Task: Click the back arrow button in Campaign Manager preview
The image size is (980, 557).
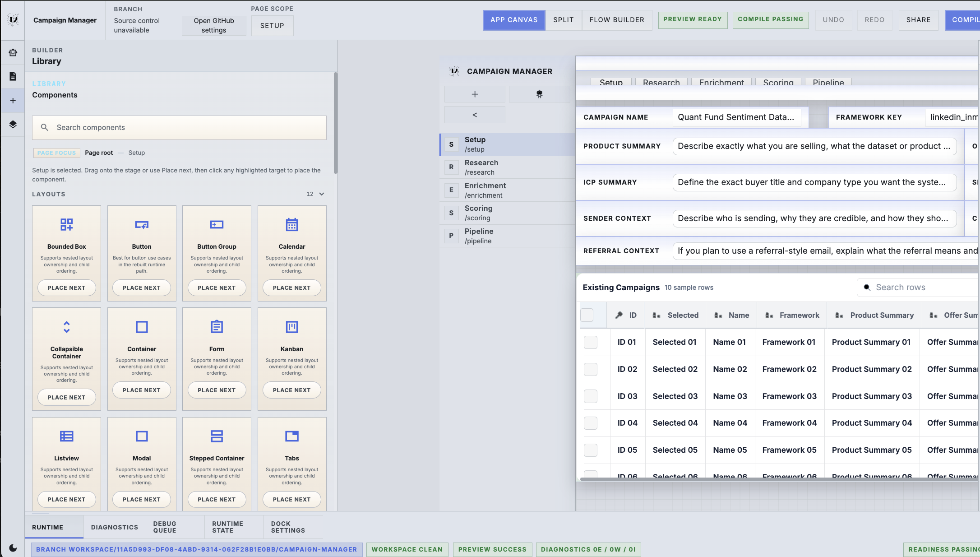Action: [x=475, y=115]
